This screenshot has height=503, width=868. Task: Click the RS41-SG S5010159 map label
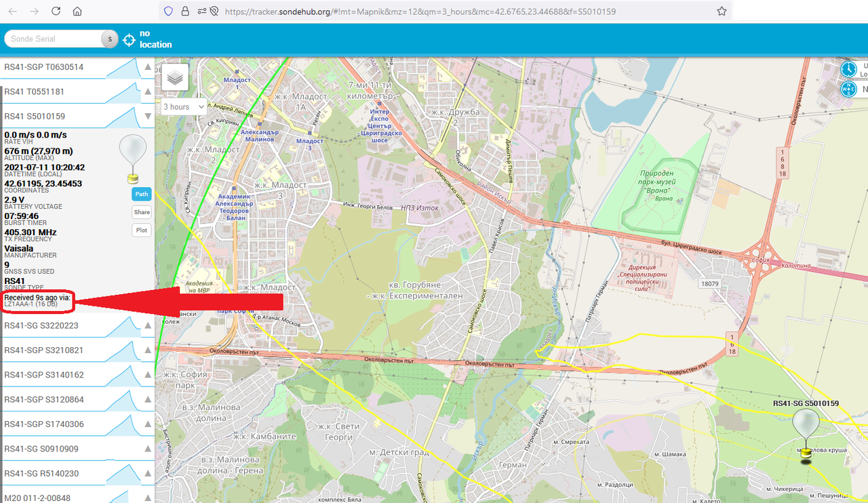click(x=806, y=403)
